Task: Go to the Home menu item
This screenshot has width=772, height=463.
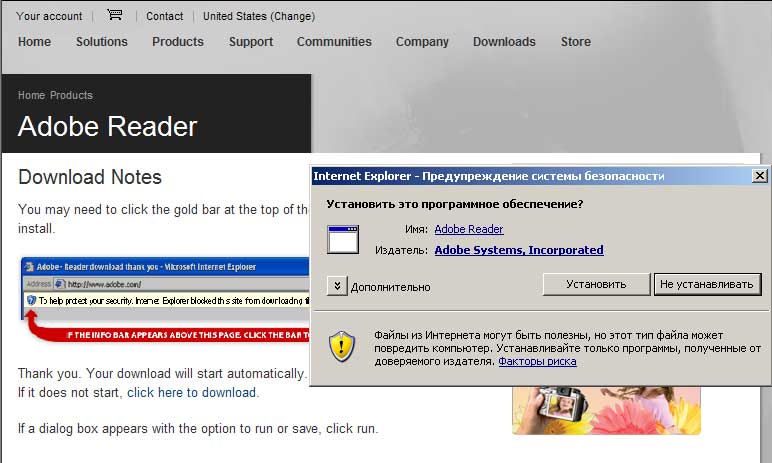Action: [x=34, y=42]
